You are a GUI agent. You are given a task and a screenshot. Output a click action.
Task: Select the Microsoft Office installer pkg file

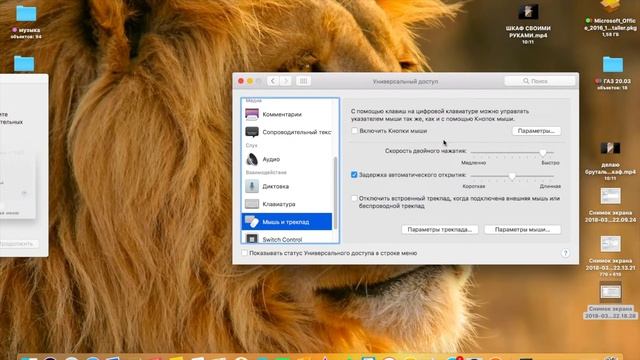click(x=610, y=19)
